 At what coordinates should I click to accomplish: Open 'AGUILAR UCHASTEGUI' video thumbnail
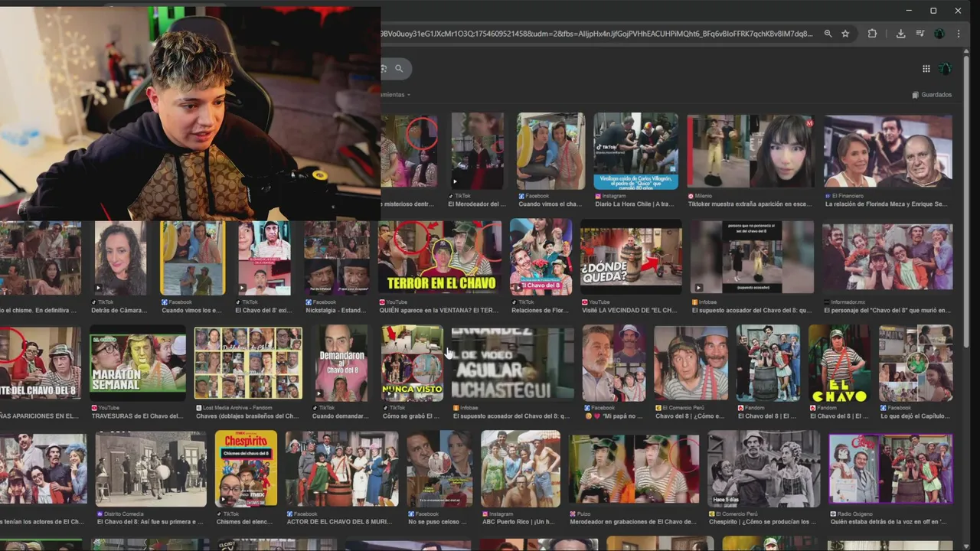point(513,363)
